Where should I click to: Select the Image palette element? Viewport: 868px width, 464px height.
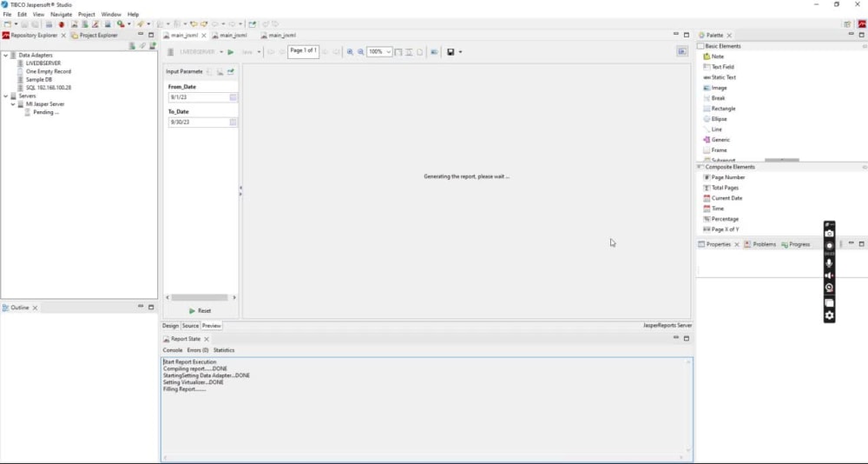(714, 88)
